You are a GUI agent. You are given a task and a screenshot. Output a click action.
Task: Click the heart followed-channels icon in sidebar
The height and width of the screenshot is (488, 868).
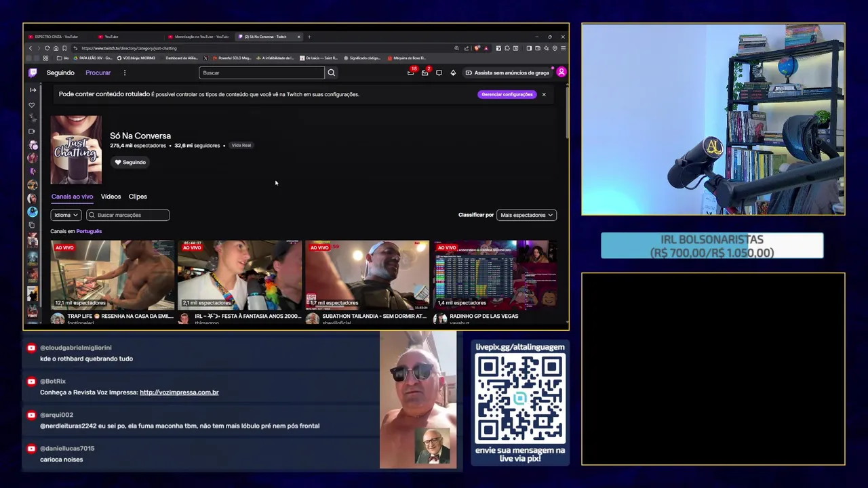[32, 105]
